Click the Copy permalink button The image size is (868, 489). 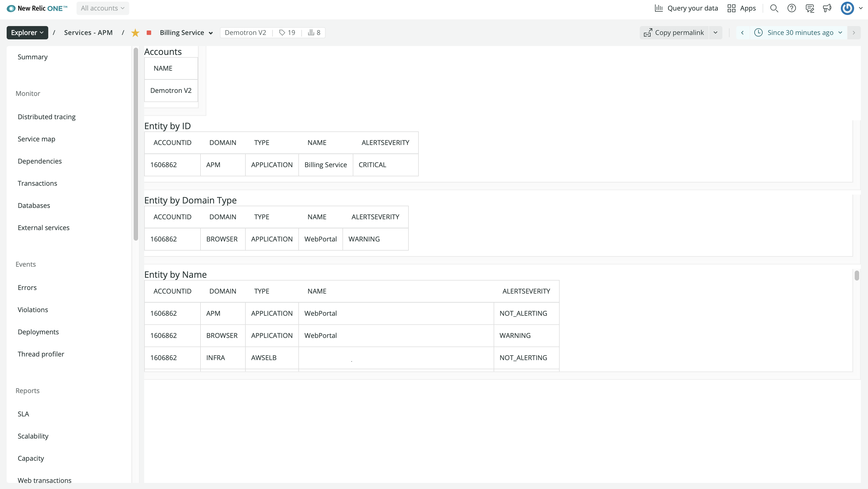coord(674,33)
